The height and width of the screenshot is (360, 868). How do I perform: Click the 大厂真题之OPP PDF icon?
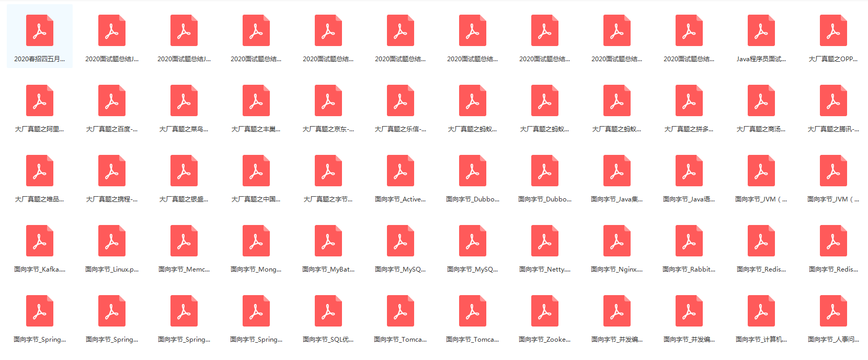(x=833, y=30)
